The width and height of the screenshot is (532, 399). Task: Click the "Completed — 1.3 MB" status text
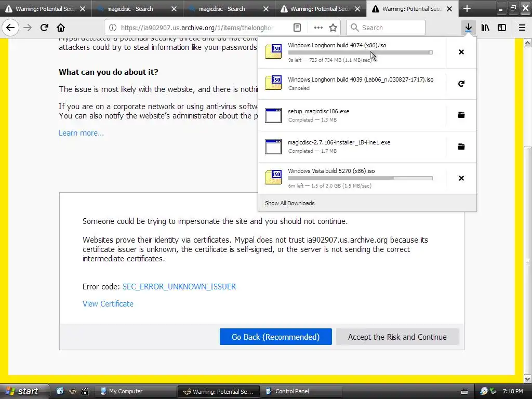click(x=312, y=120)
